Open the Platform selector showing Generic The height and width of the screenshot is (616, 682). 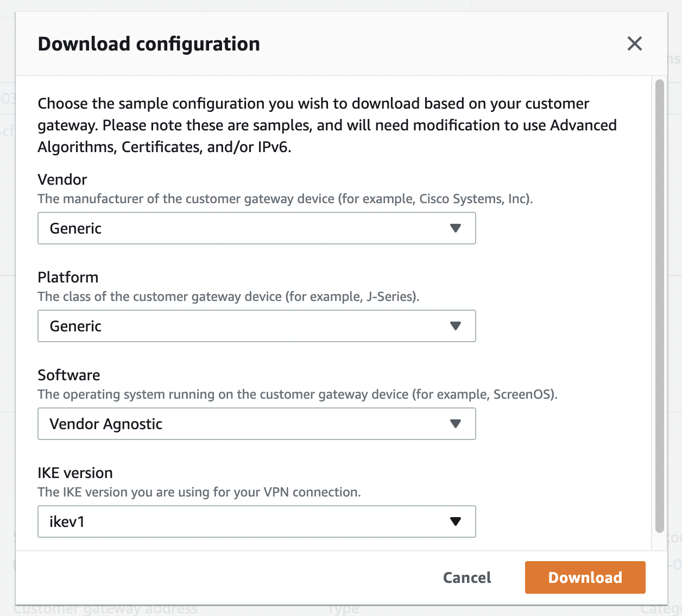coord(257,326)
